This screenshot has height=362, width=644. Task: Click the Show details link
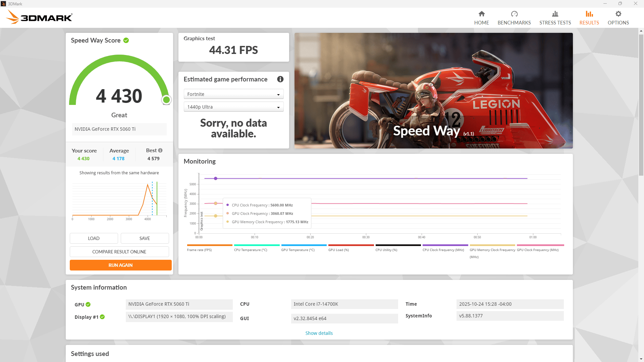coord(319,333)
